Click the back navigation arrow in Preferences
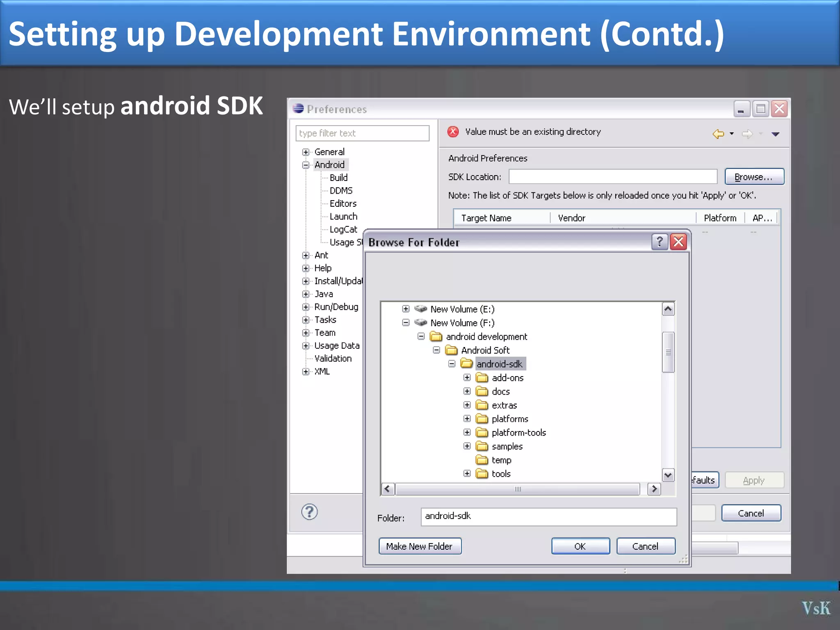The width and height of the screenshot is (840, 630). pyautogui.click(x=718, y=134)
